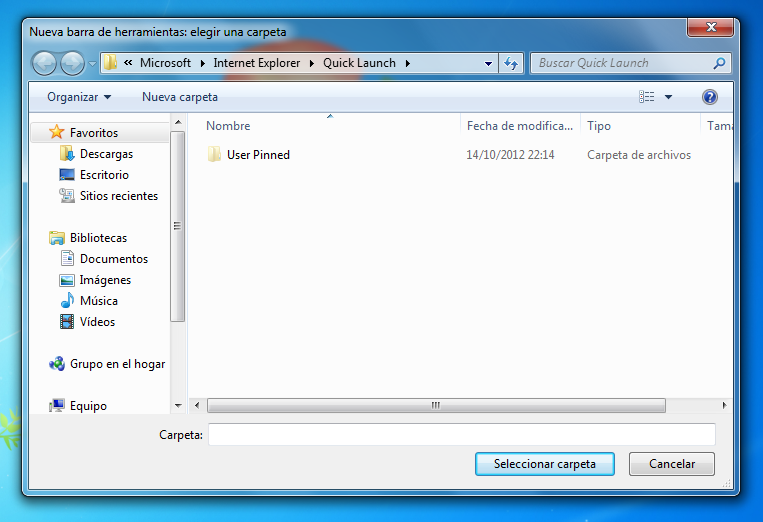Focus the Carpeta text field
The image size is (763, 522).
tap(462, 434)
